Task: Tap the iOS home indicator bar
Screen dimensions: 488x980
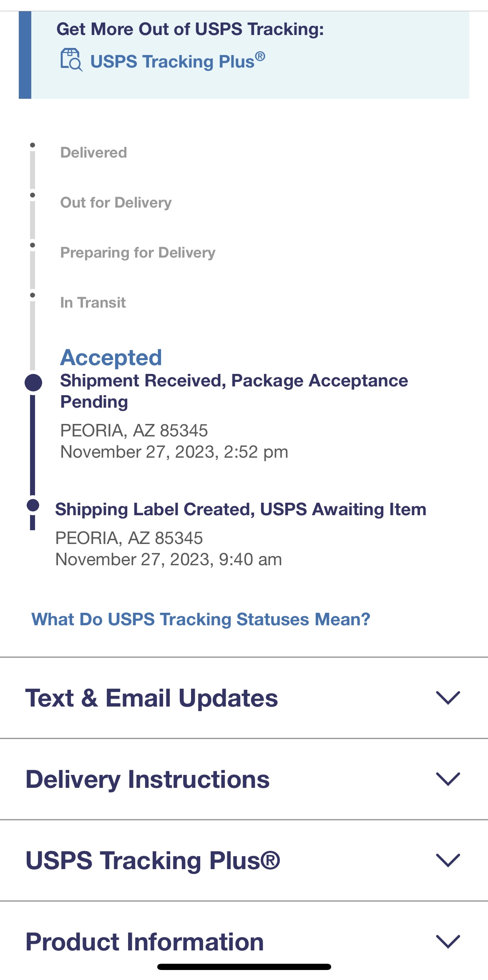Action: pyautogui.click(x=244, y=967)
